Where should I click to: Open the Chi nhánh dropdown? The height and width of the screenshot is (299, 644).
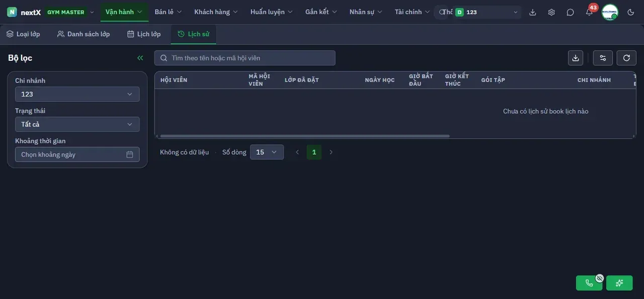[x=77, y=94]
